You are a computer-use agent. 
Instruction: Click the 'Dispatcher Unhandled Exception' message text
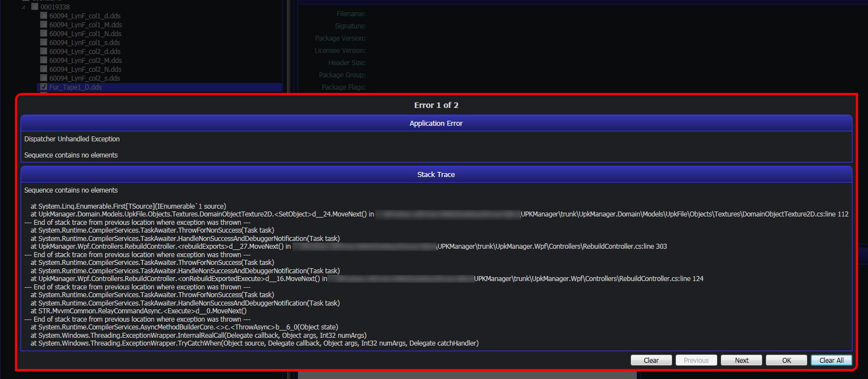(72, 139)
